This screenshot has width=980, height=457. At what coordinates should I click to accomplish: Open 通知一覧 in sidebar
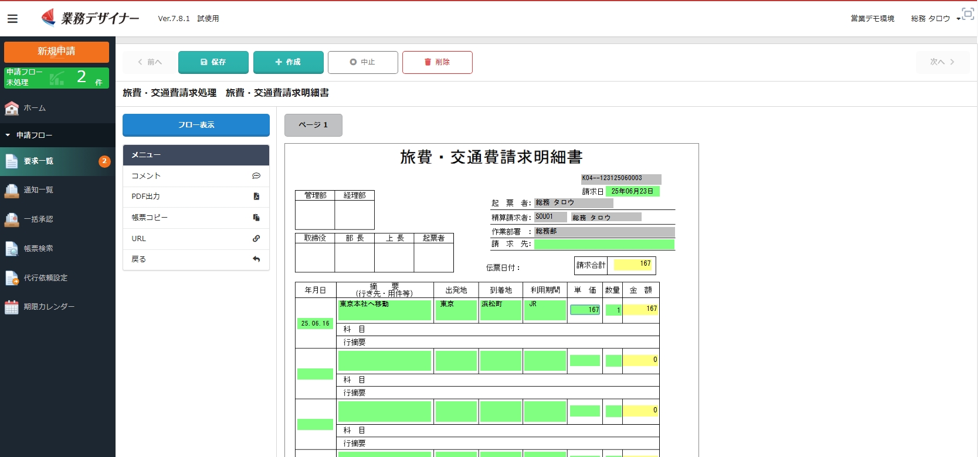(57, 190)
